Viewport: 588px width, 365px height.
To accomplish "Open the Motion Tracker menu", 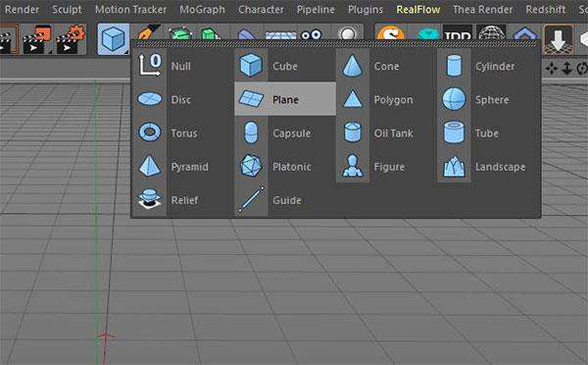I will coord(130,10).
